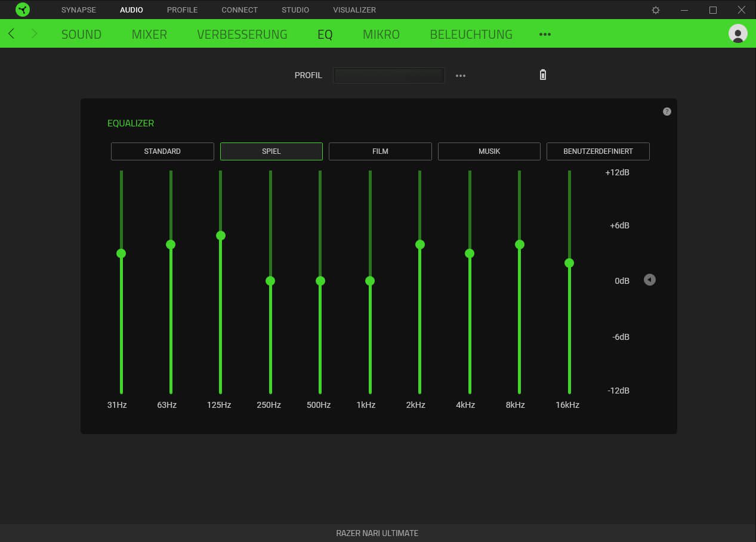Switch to the MIXER tab
756x542 pixels.
pos(149,35)
